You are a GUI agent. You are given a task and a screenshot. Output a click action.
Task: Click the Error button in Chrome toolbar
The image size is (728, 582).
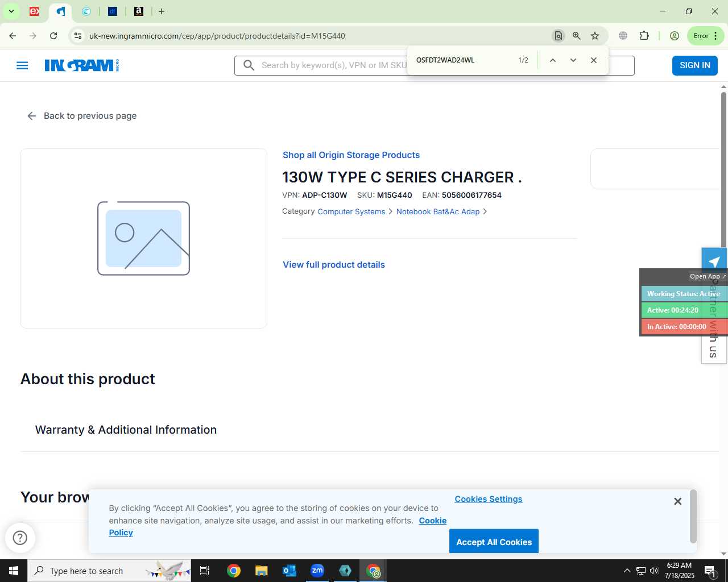click(706, 36)
